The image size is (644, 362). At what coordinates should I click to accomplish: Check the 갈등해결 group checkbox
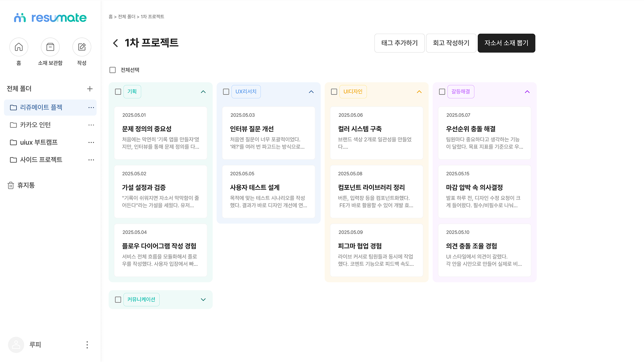click(441, 92)
